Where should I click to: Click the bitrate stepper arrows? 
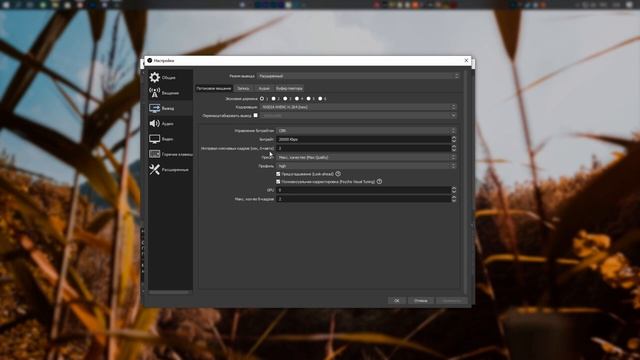click(x=453, y=140)
